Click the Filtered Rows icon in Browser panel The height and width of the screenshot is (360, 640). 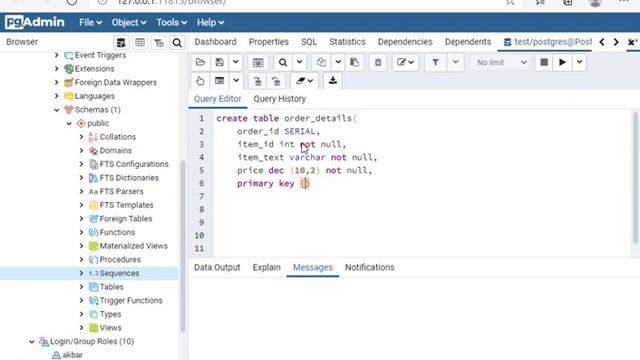tap(158, 42)
